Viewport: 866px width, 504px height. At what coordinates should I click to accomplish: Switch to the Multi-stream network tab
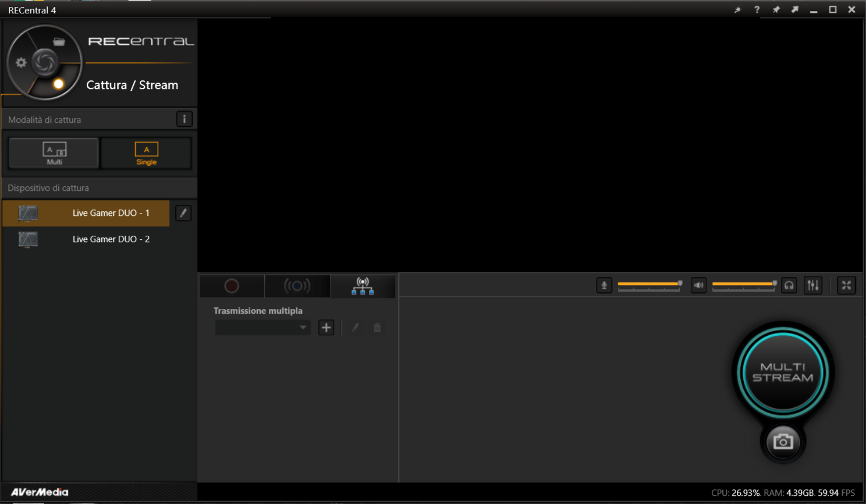pos(363,286)
